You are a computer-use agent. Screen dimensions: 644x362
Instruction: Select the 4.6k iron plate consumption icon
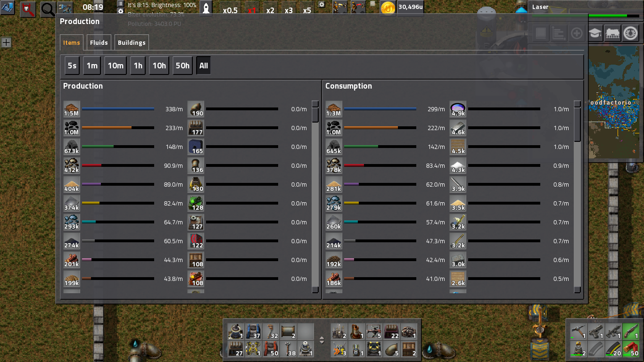(458, 128)
